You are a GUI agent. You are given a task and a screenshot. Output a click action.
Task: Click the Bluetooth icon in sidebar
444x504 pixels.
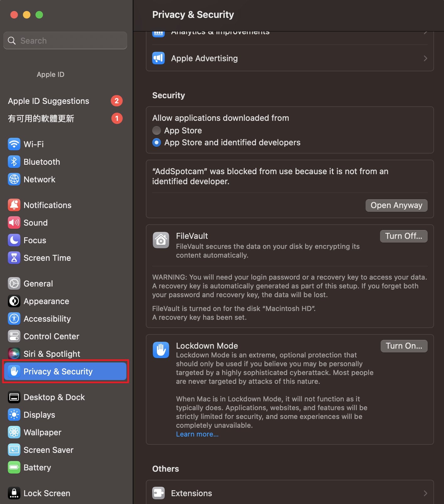coord(14,162)
